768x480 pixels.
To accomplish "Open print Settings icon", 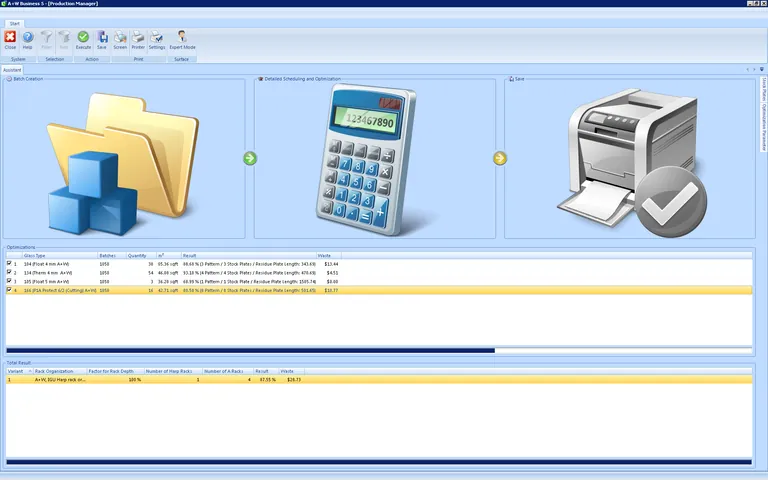I will (x=157, y=40).
